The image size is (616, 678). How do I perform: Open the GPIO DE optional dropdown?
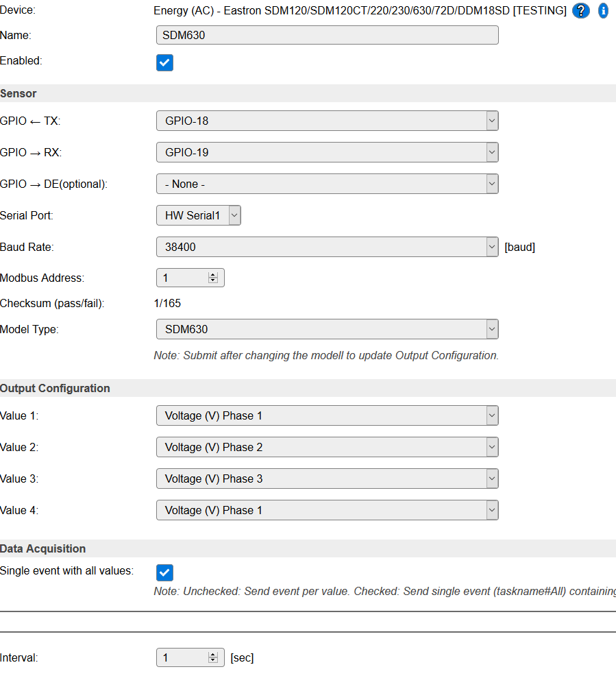[328, 184]
